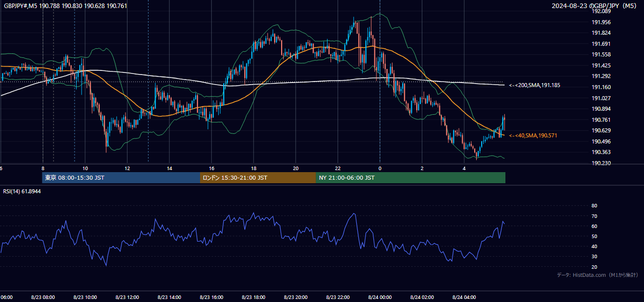Click the 8/24 00:00 date axis label

tap(380, 297)
